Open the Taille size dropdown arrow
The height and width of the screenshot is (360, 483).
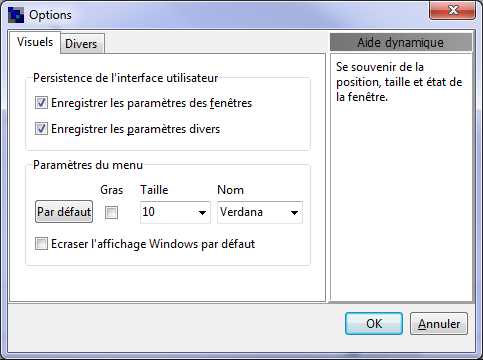click(202, 213)
